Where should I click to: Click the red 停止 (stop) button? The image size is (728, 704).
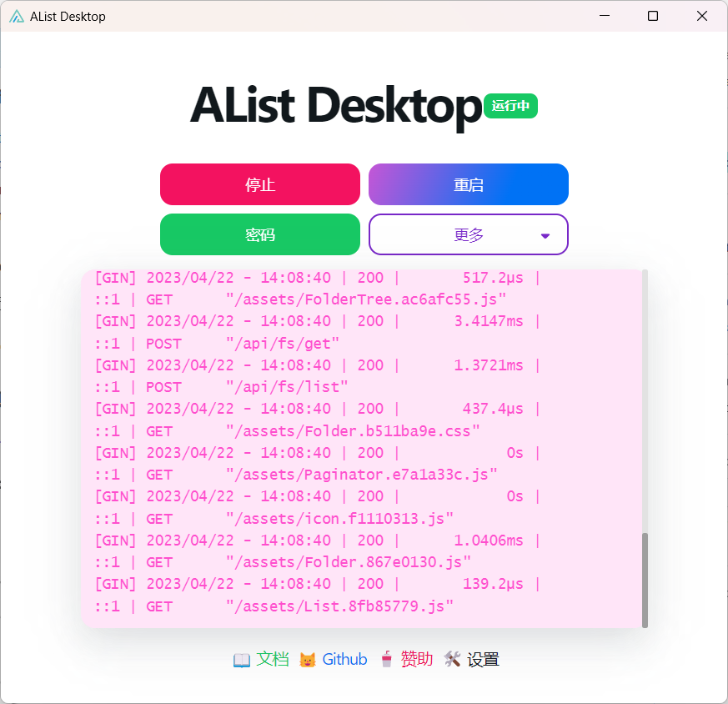tap(260, 184)
